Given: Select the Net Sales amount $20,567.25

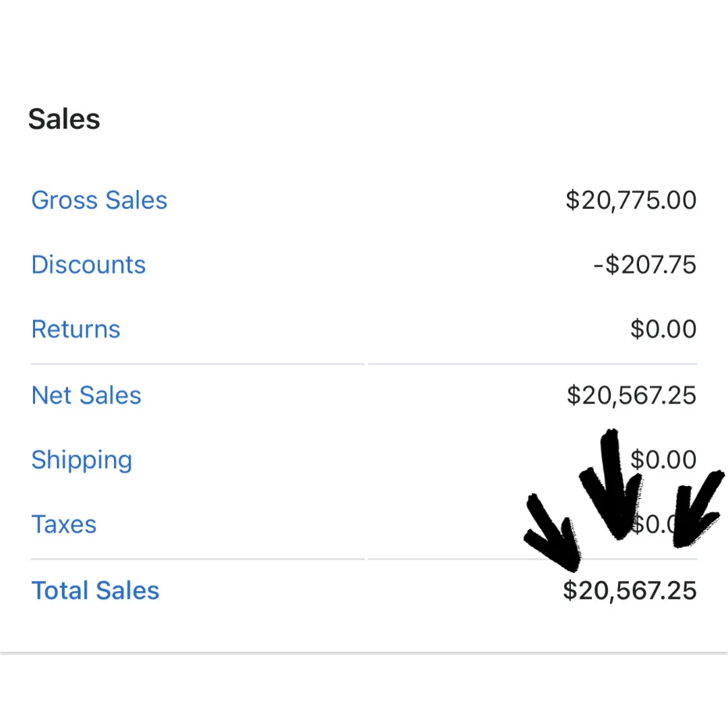Looking at the screenshot, I should point(631,395).
